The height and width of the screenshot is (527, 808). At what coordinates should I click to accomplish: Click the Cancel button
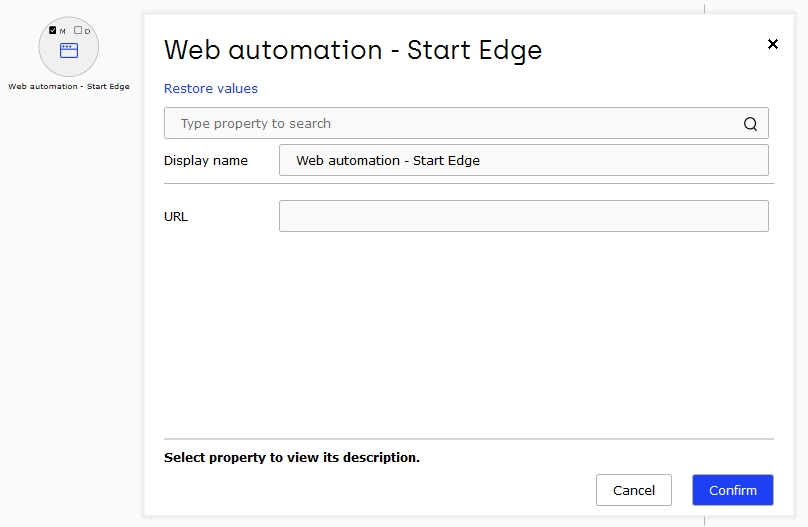(x=634, y=490)
